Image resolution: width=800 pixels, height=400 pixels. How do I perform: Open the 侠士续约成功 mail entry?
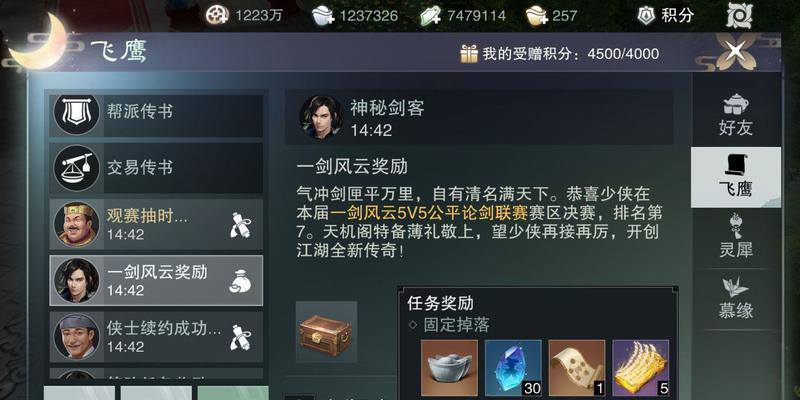click(x=156, y=337)
